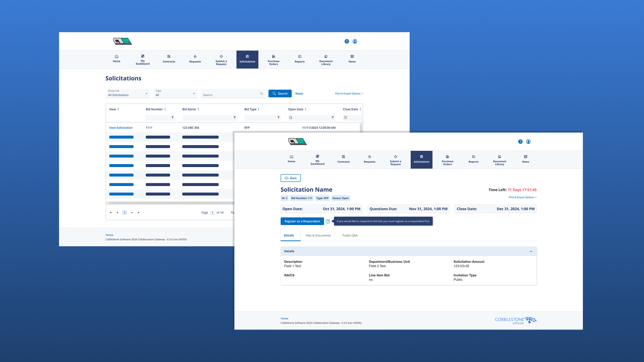Screen dimensions: 644x362
Task: Open the Bid Type filter funnel icon
Action: [x=278, y=118]
